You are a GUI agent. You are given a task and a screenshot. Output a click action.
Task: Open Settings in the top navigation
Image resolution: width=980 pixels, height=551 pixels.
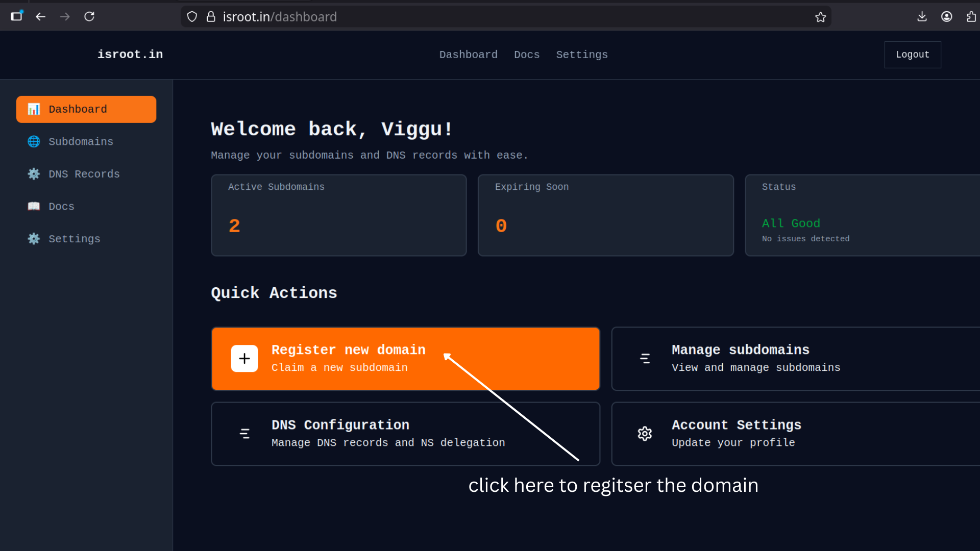click(x=582, y=55)
